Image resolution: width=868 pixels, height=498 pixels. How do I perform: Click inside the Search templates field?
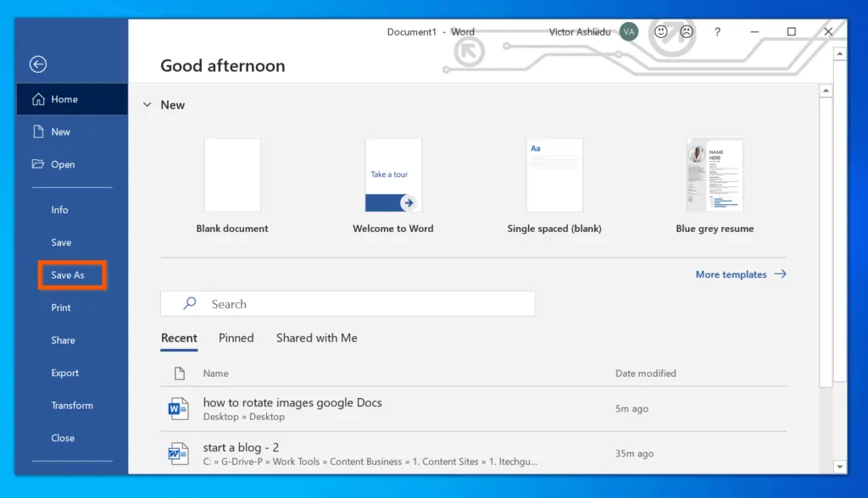(348, 303)
